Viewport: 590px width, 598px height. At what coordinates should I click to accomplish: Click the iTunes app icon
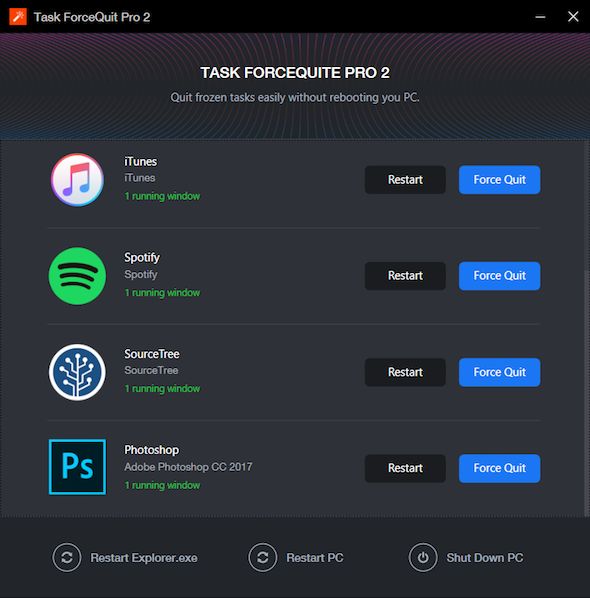point(77,180)
